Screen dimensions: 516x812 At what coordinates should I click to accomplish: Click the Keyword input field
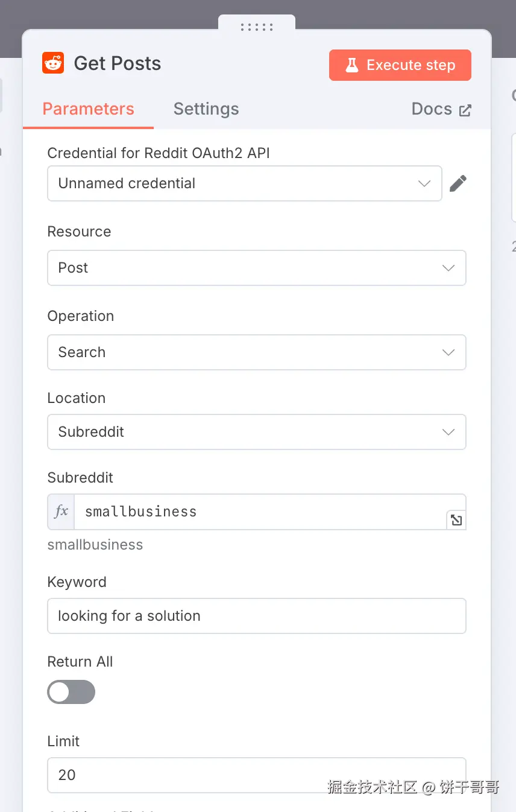(x=256, y=616)
